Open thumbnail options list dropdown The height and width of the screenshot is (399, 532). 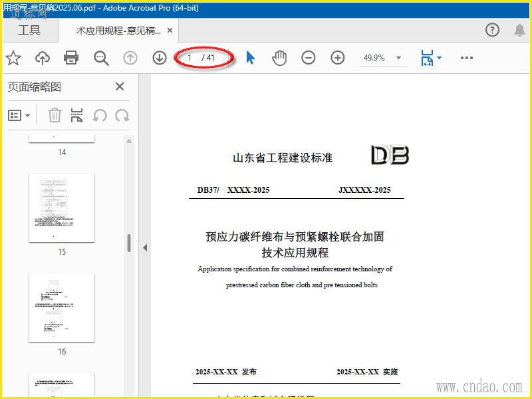[x=19, y=115]
